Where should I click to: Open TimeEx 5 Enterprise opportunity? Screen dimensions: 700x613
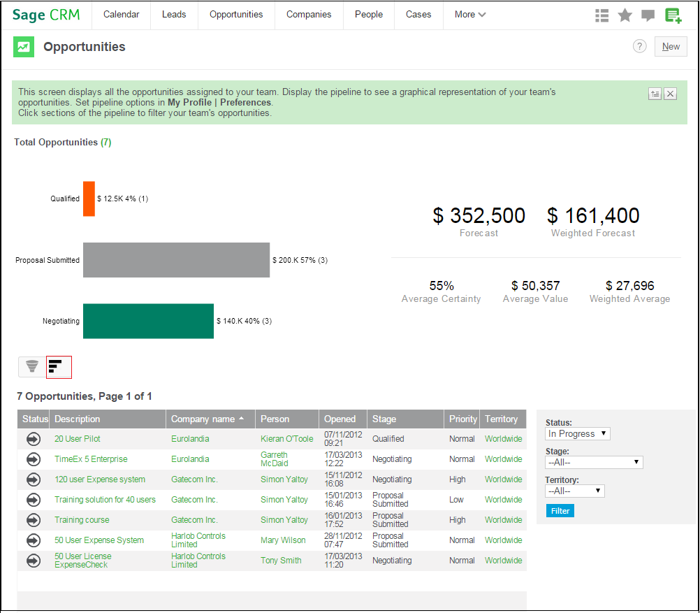tap(91, 459)
